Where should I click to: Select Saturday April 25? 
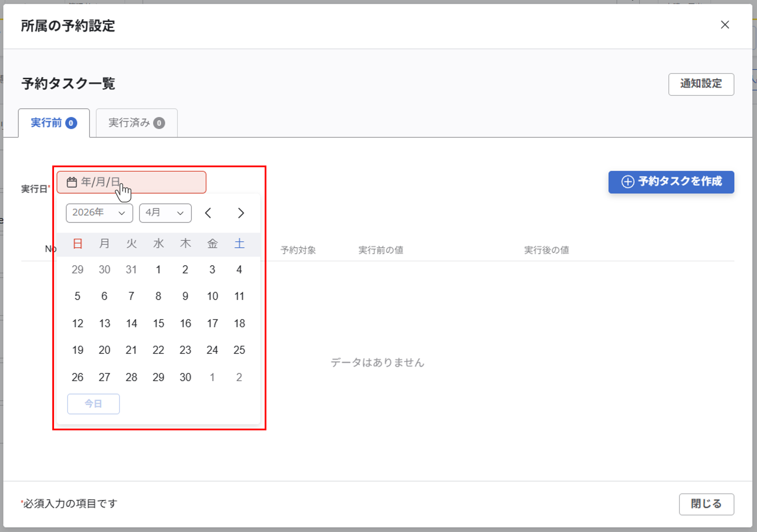click(239, 350)
